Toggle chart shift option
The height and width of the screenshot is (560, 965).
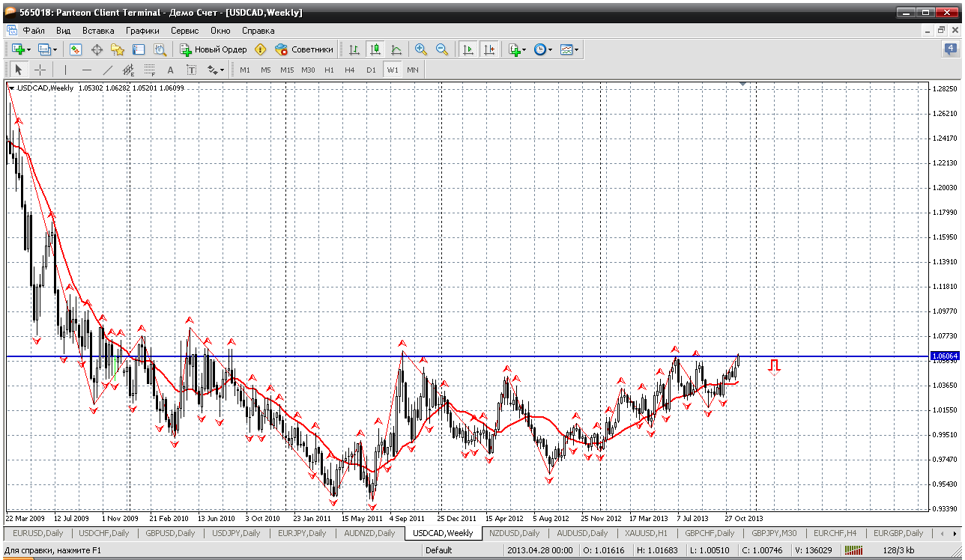[489, 49]
